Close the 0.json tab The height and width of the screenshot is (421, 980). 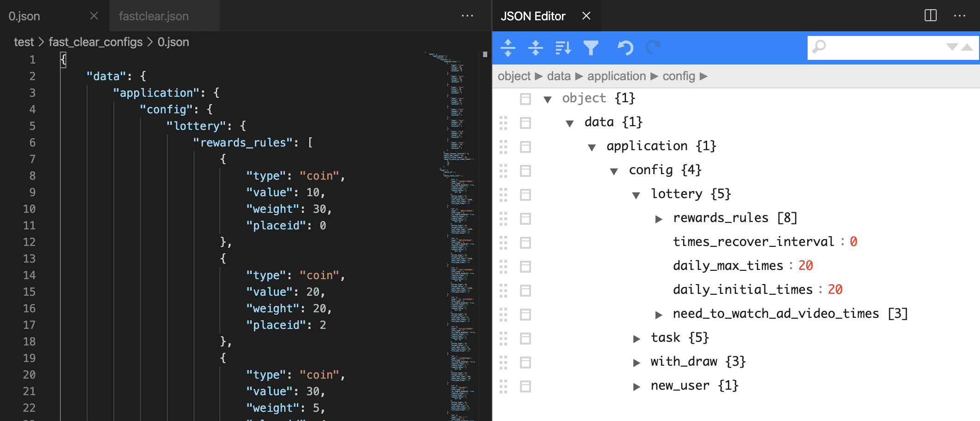click(x=94, y=16)
